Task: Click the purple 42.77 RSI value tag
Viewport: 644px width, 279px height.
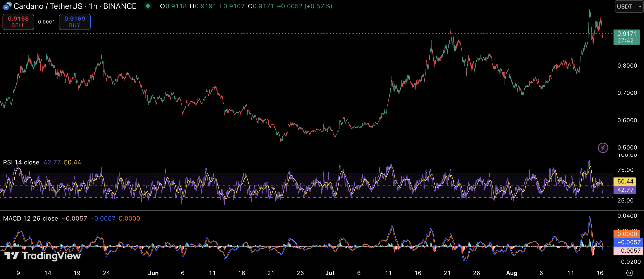Action: pyautogui.click(x=625, y=190)
